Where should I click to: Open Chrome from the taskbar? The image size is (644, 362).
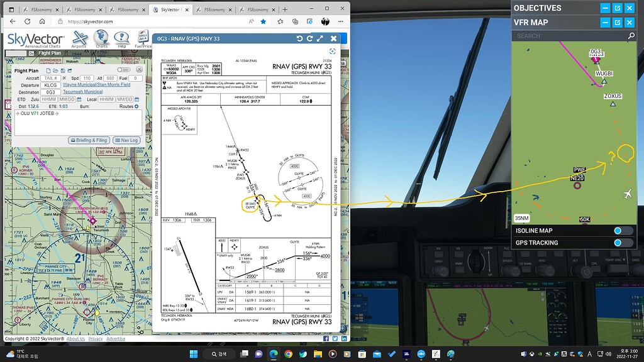[x=288, y=354]
